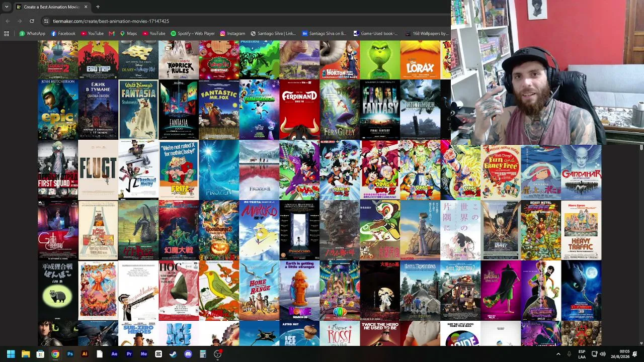The image size is (644, 362).
Task: Open the Spotify – Web Player bookmark
Action: [x=193, y=34]
